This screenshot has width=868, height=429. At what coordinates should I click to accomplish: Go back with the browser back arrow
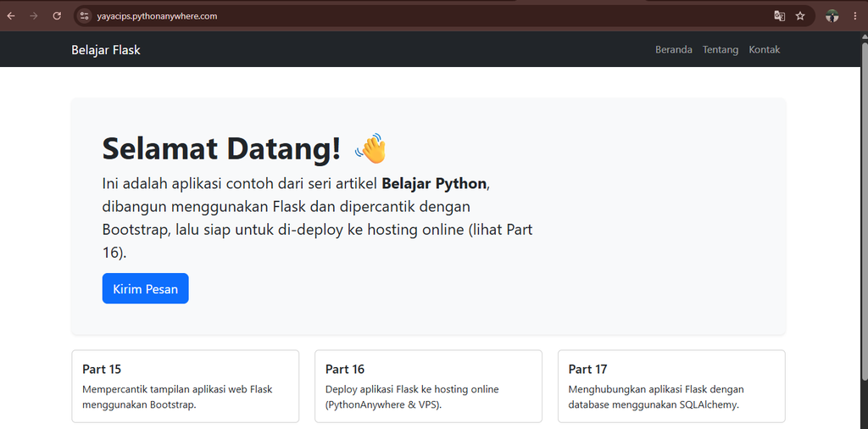click(x=10, y=16)
